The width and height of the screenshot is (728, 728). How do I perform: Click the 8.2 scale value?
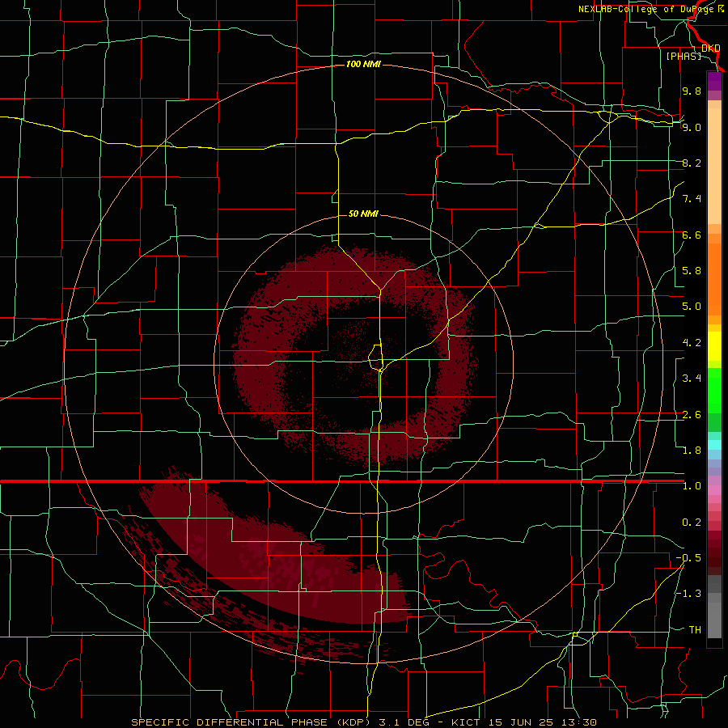tap(692, 163)
